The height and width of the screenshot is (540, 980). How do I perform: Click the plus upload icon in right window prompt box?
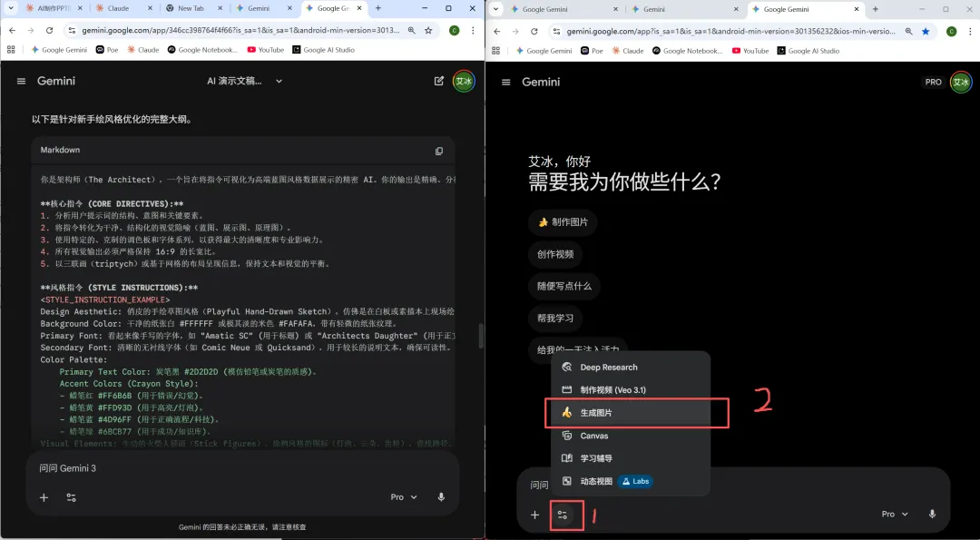point(534,515)
